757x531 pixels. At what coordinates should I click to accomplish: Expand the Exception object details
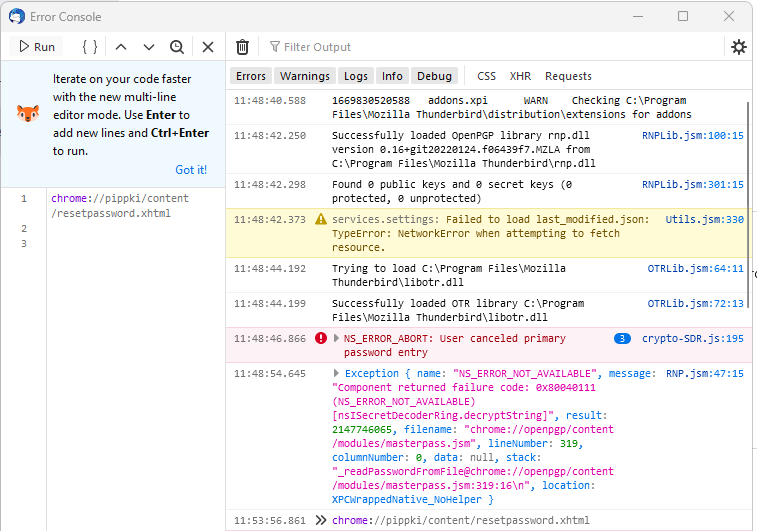[x=336, y=373]
